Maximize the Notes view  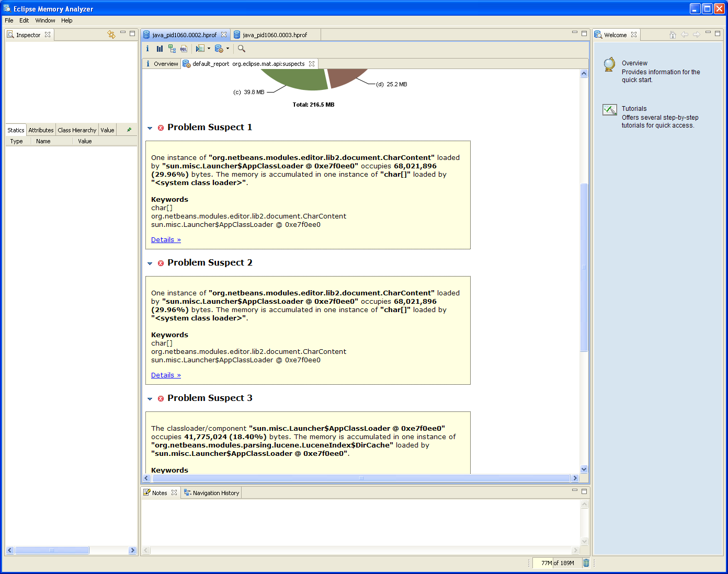[584, 491]
